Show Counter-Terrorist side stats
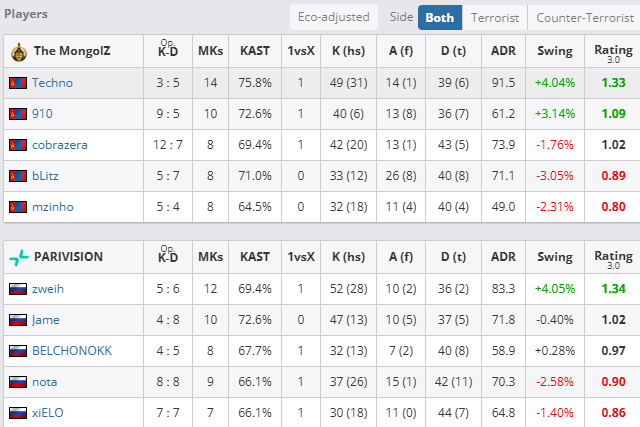The height and width of the screenshot is (427, 640). [584, 17]
